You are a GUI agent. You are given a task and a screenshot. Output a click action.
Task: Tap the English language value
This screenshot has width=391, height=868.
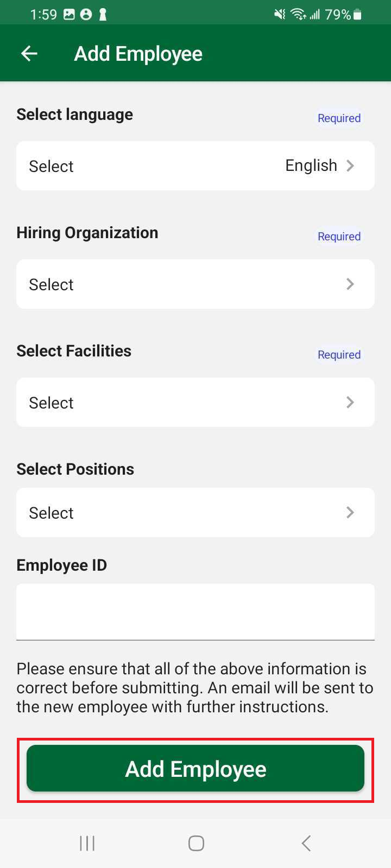[x=311, y=165]
